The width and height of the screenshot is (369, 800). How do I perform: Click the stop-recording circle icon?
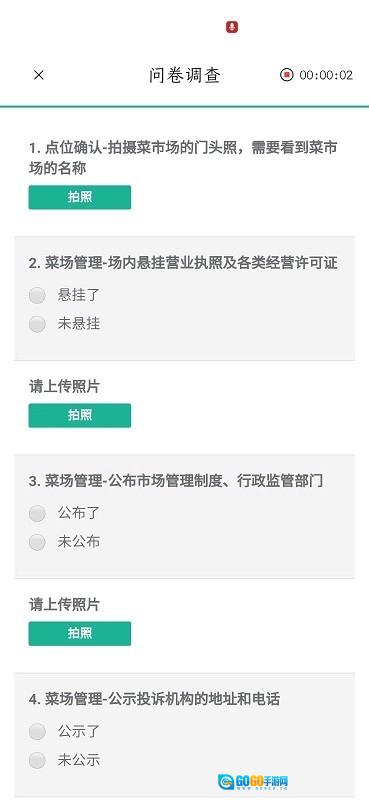[x=287, y=75]
